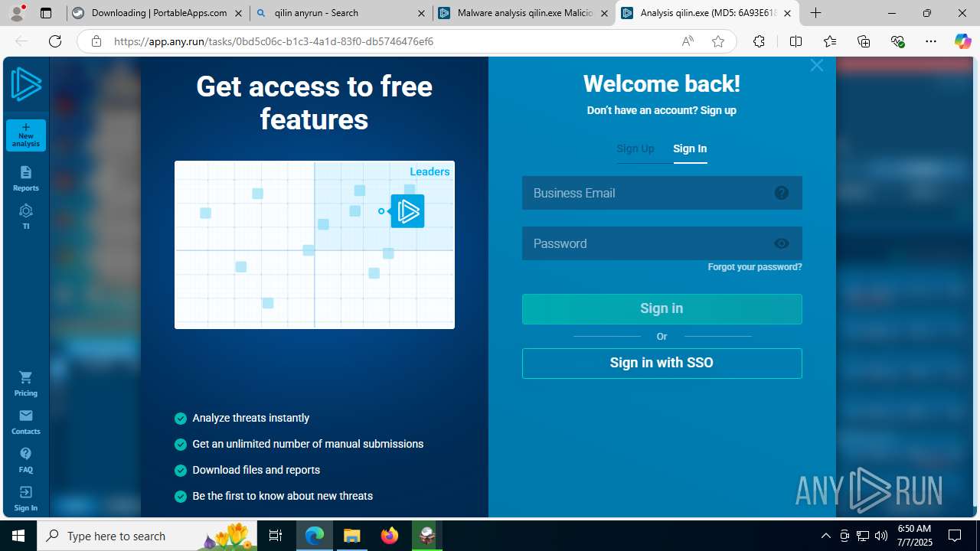Add page to favorites star
This screenshot has height=551, width=980.
tap(717, 41)
